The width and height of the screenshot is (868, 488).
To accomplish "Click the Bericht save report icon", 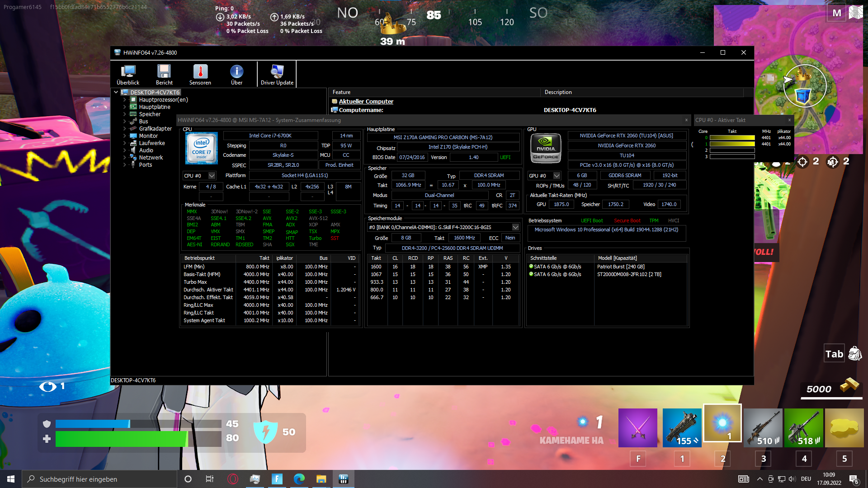I will pos(164,75).
